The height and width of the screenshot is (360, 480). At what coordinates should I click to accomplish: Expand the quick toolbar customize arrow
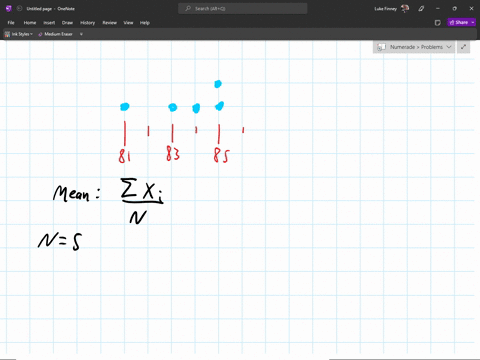(x=81, y=34)
